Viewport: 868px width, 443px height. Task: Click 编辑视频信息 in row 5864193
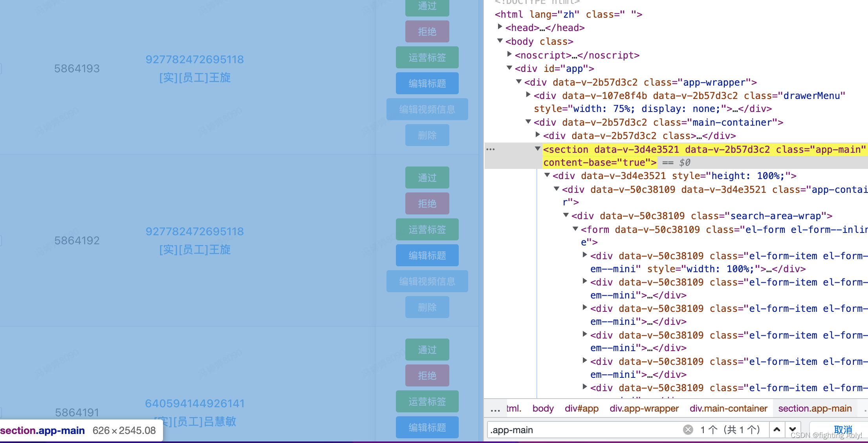[427, 109]
